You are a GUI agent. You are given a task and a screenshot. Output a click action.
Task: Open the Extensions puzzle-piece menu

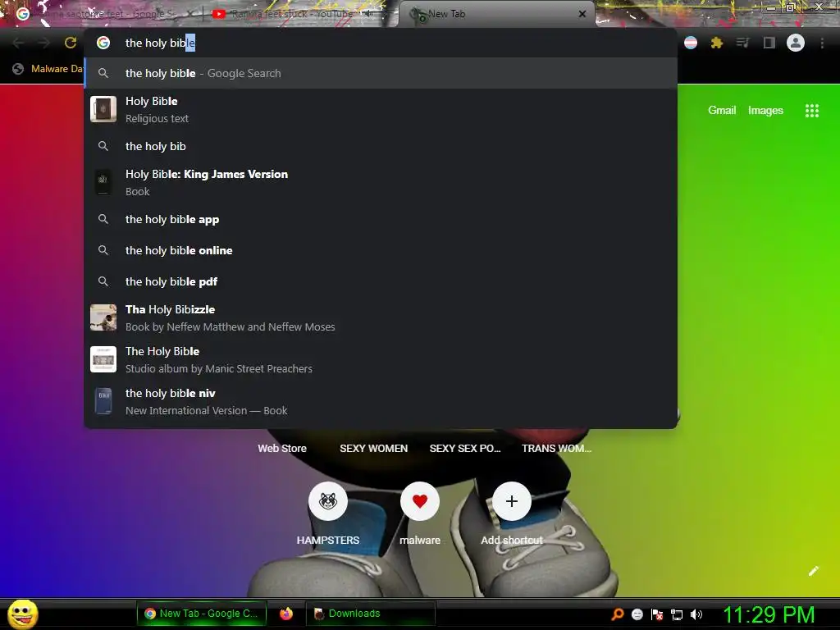(x=716, y=43)
